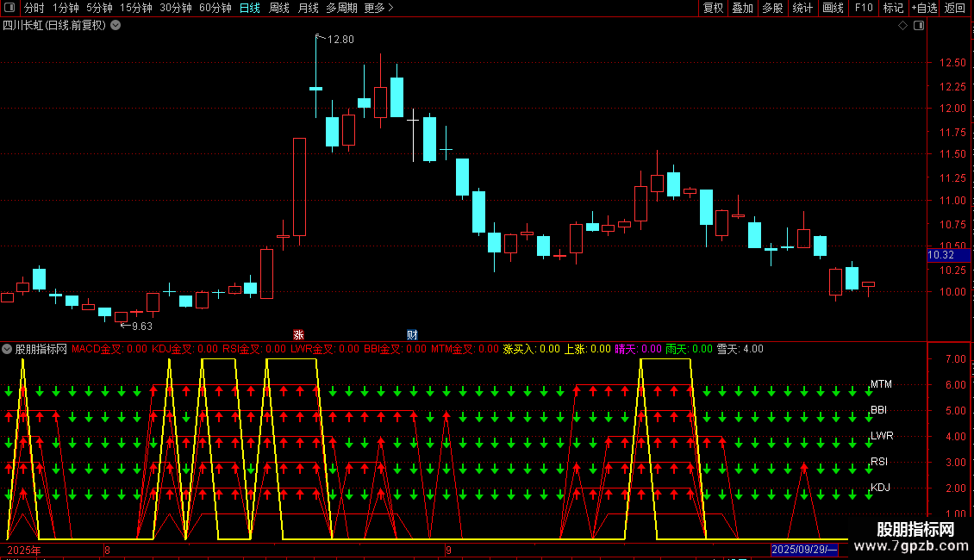Click the diamond marker icon above the chart
The height and width of the screenshot is (560, 974).
coord(903,26)
